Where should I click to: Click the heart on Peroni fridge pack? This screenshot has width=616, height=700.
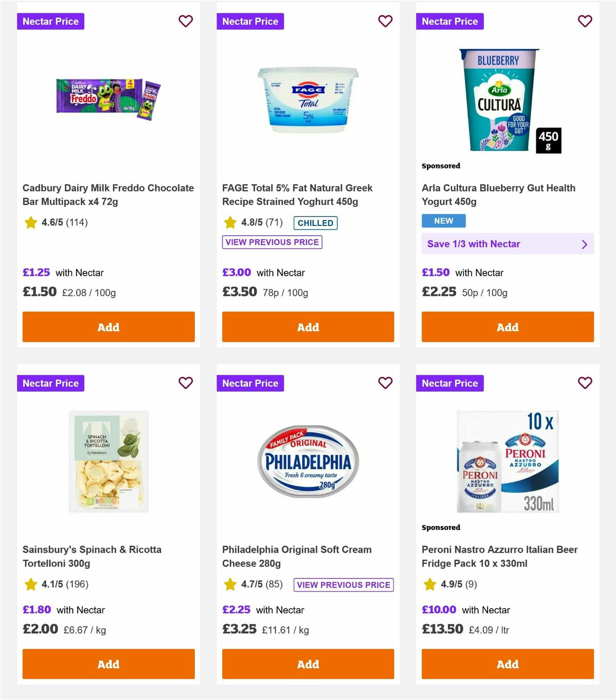pos(585,383)
